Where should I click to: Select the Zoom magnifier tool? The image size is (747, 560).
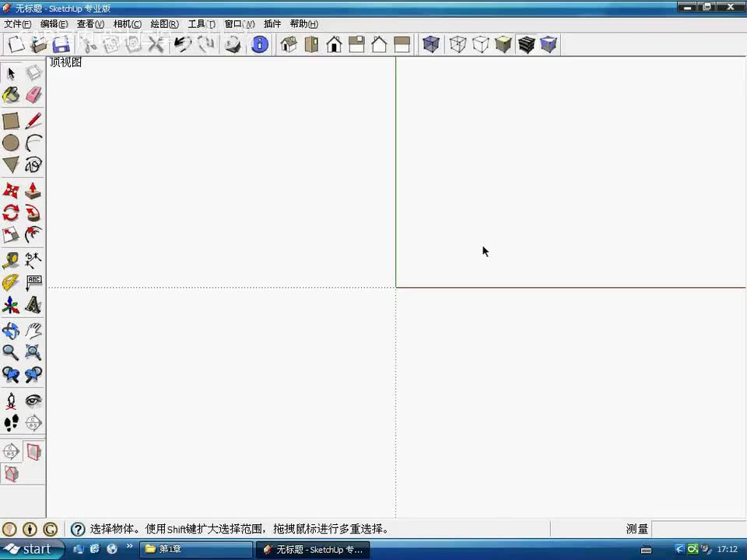[11, 352]
